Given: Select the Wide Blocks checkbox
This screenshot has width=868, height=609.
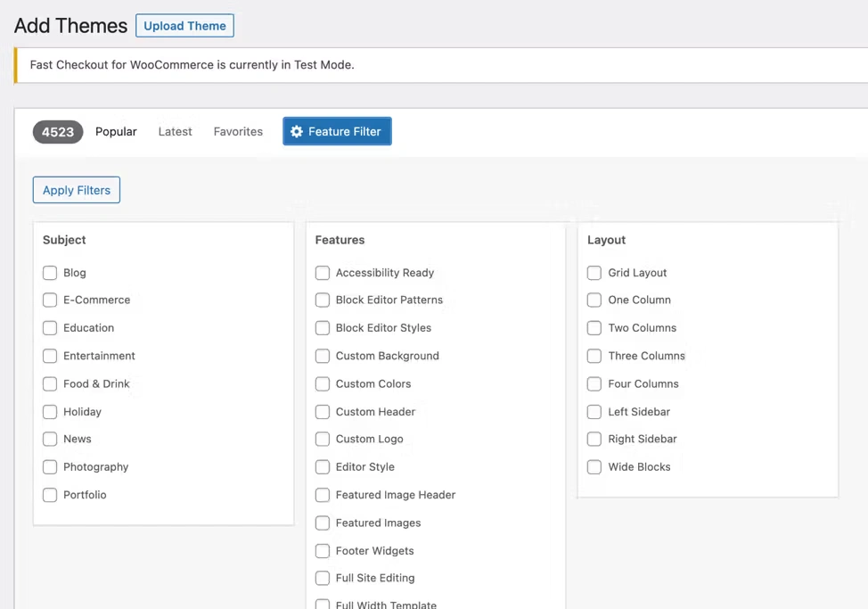Looking at the screenshot, I should click(594, 467).
